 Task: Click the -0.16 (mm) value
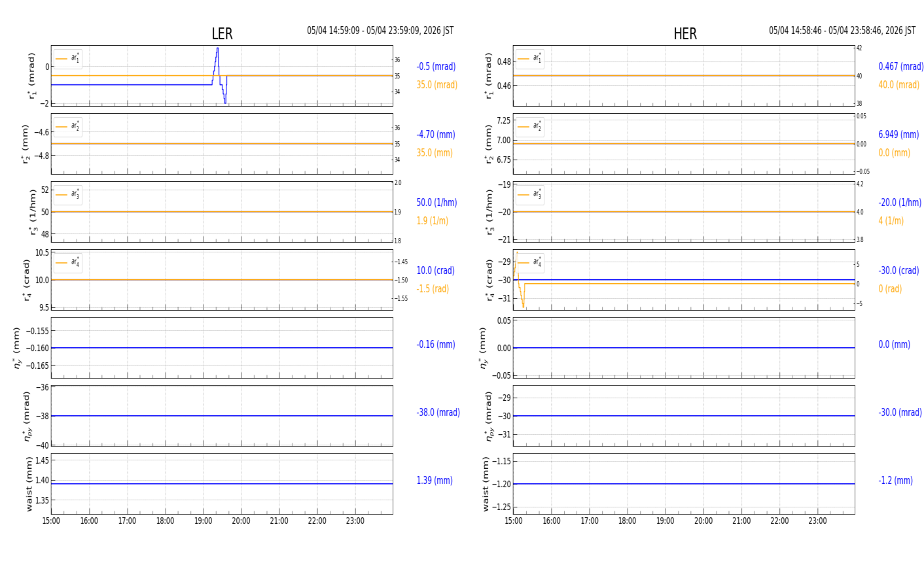(x=435, y=345)
